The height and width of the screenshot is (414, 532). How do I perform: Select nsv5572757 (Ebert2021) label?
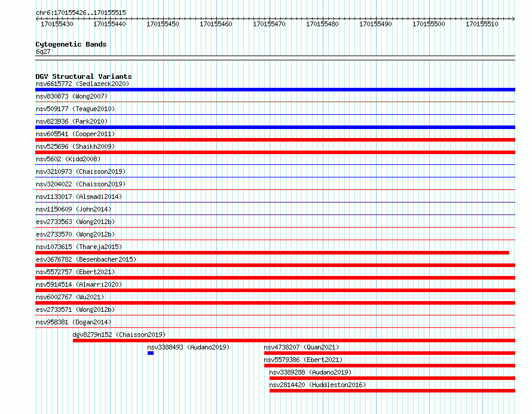click(75, 272)
